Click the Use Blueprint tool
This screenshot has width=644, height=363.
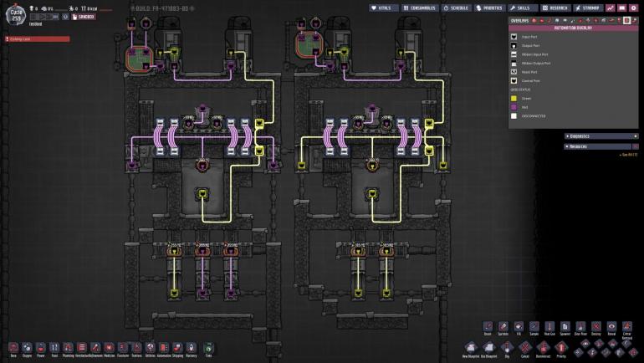tap(488, 350)
